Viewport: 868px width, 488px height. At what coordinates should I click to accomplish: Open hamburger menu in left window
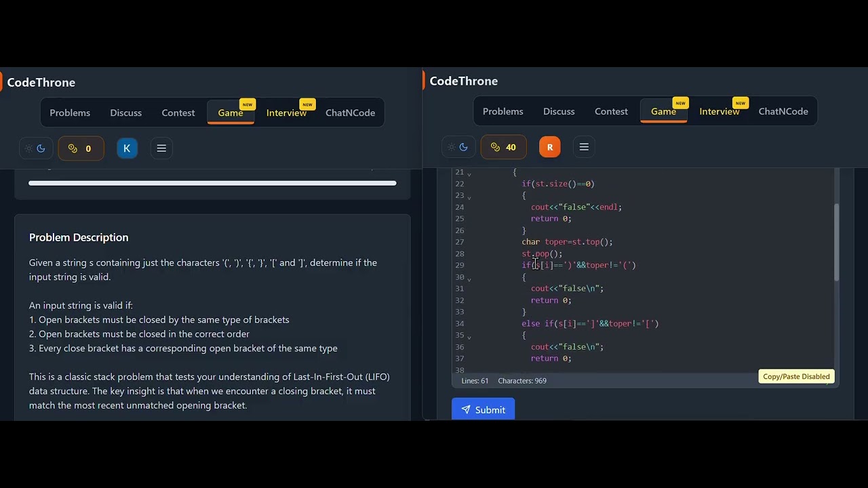tap(161, 148)
